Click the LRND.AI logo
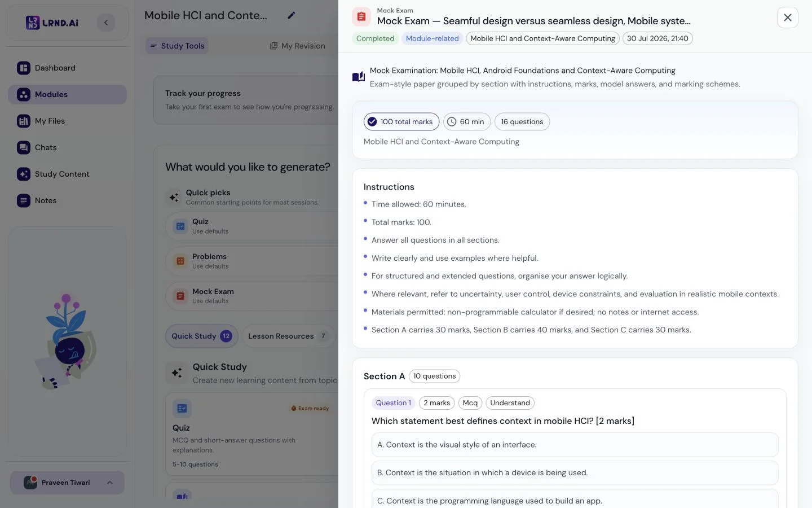Viewport: 812px width, 508px height. click(x=52, y=23)
